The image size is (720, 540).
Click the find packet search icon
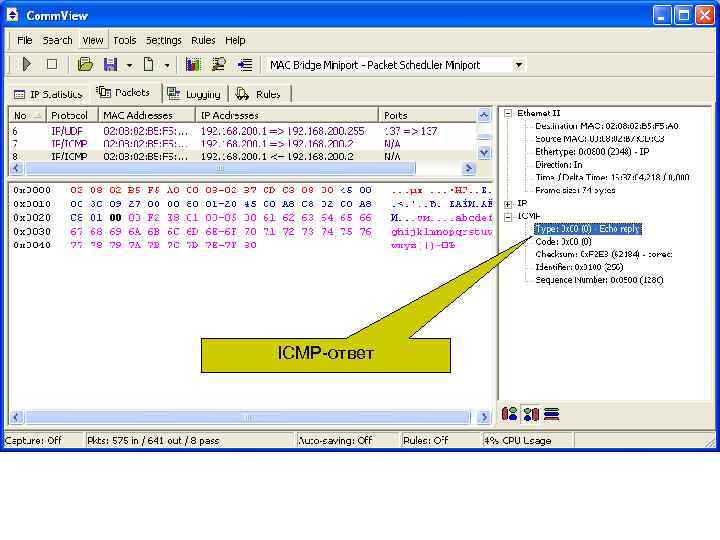[219, 64]
